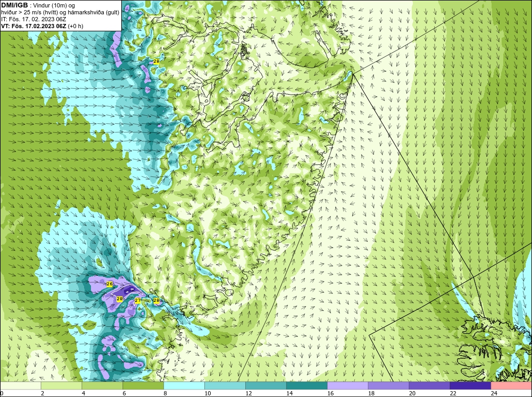Click the legend value 20

pos(412,393)
